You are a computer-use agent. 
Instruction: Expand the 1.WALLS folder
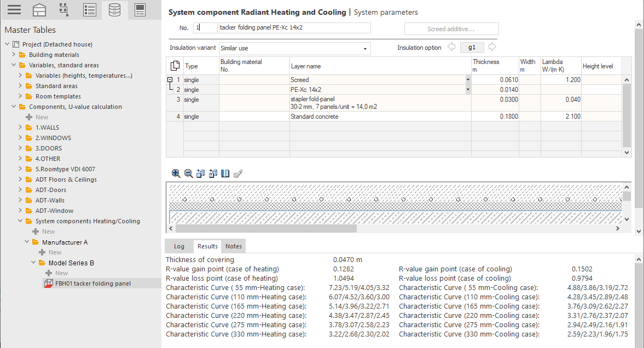pyautogui.click(x=20, y=127)
